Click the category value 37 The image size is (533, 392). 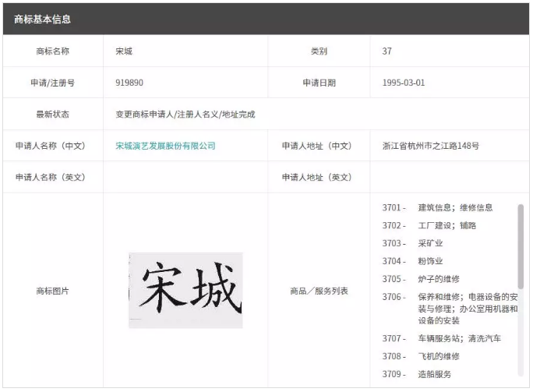pos(387,51)
